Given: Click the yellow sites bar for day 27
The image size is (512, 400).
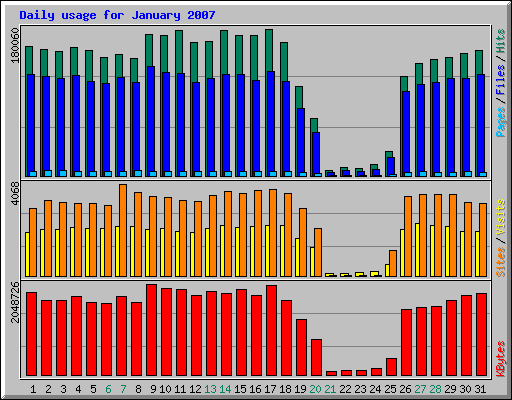Looking at the screenshot, I should (417, 250).
